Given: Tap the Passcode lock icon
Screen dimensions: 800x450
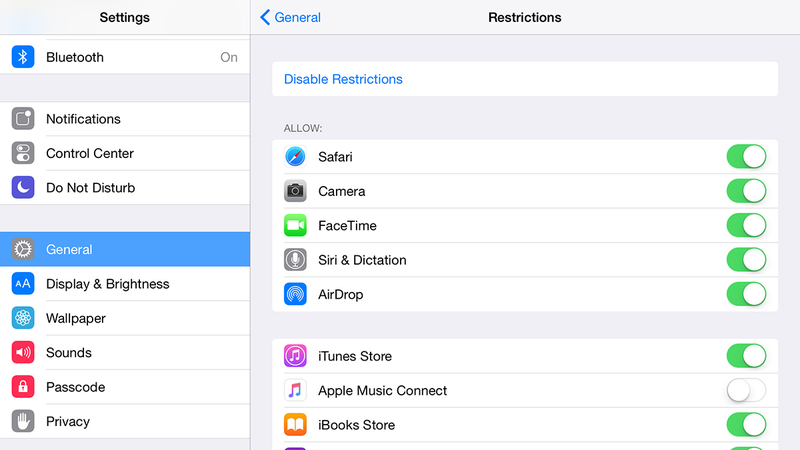Looking at the screenshot, I should coord(23,387).
